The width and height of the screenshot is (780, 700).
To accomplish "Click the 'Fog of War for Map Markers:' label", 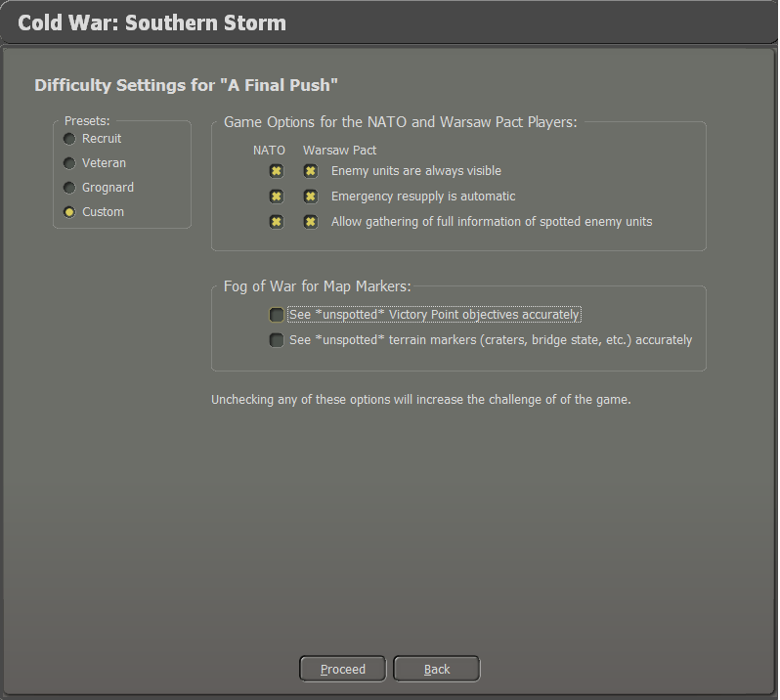I will coord(318,286).
